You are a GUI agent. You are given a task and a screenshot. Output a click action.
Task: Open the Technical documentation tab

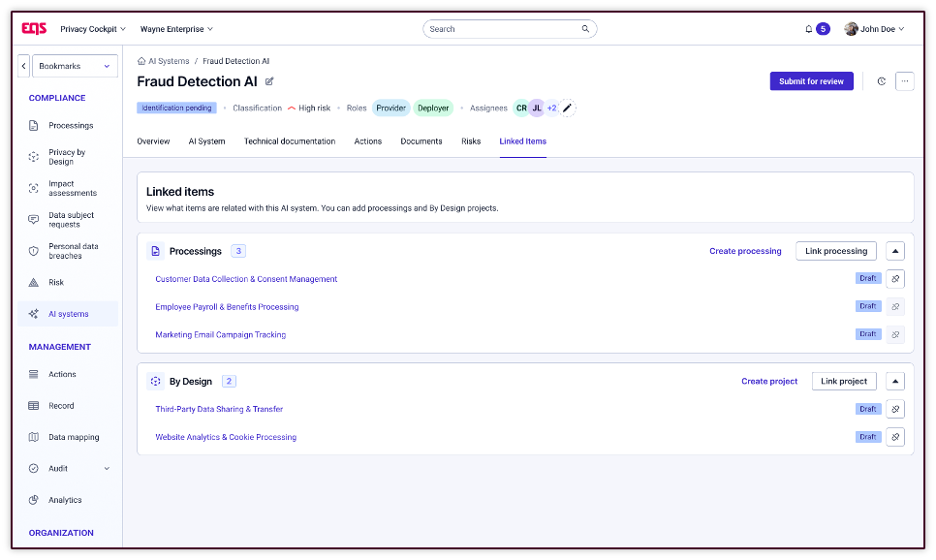pyautogui.click(x=290, y=141)
